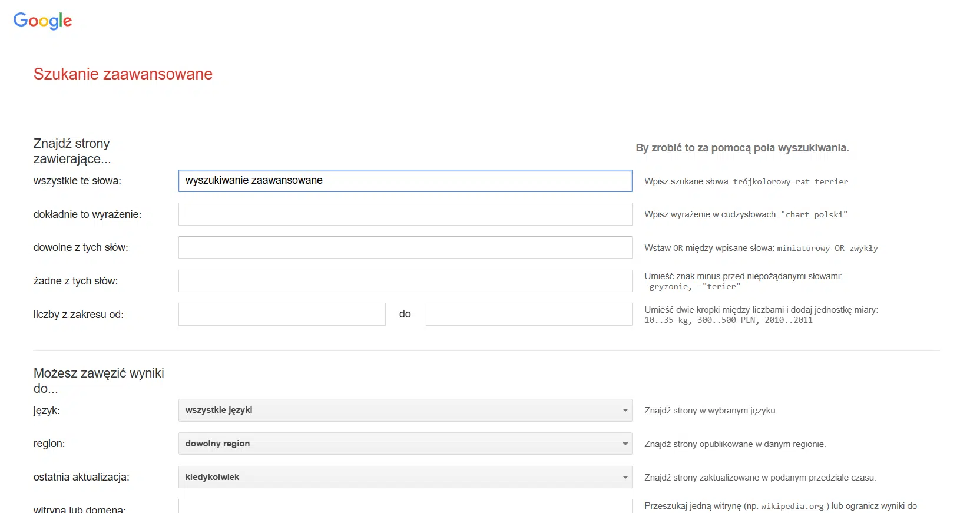Click the Google logo
The height and width of the screenshot is (513, 980).
click(x=42, y=21)
